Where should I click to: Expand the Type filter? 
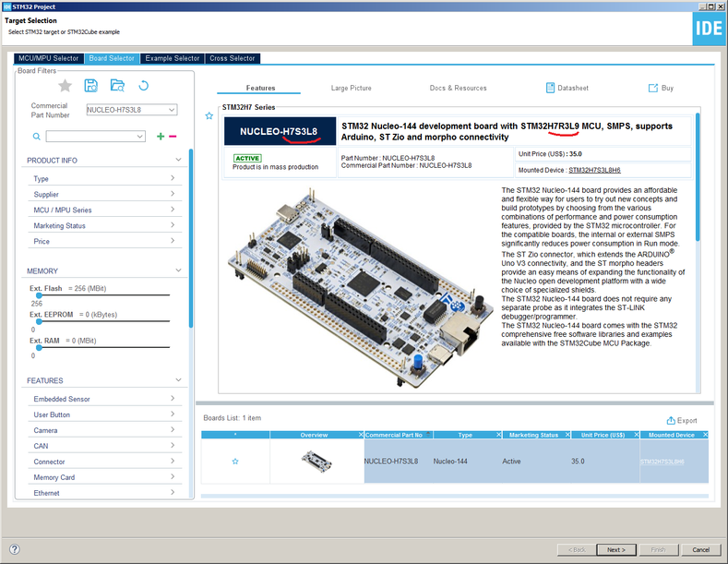click(x=173, y=178)
